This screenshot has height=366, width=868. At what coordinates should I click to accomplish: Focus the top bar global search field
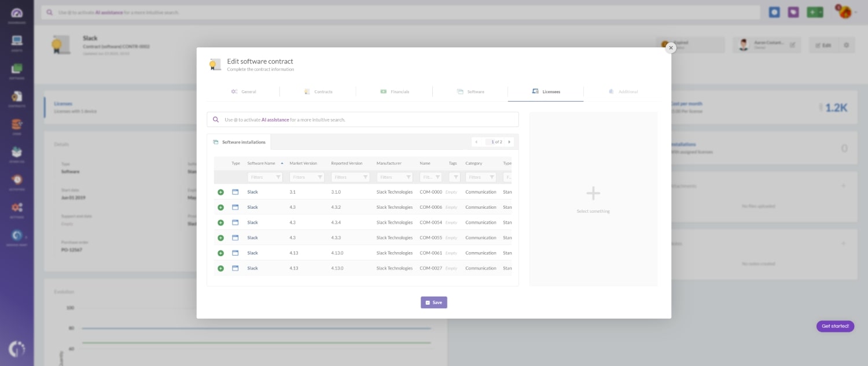coord(400,12)
